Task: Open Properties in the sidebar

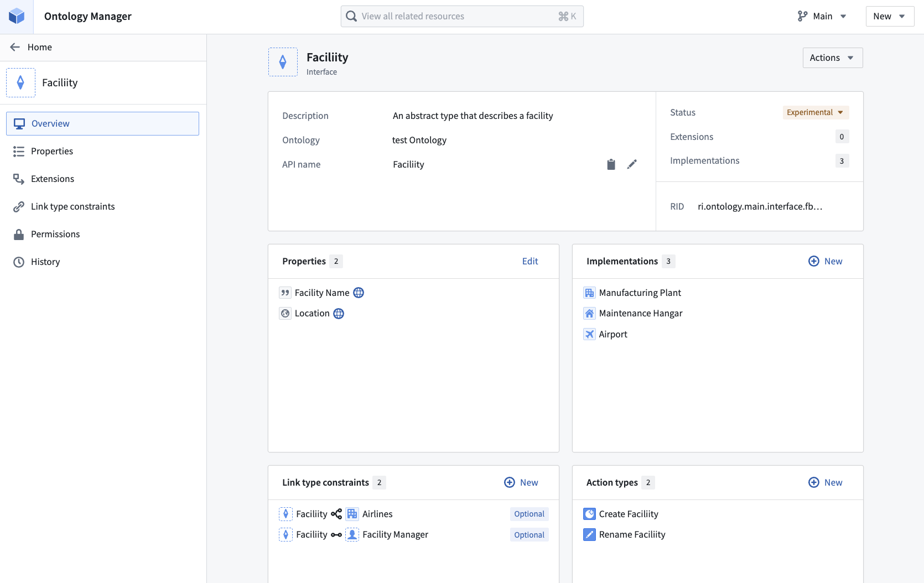Action: coord(102,151)
